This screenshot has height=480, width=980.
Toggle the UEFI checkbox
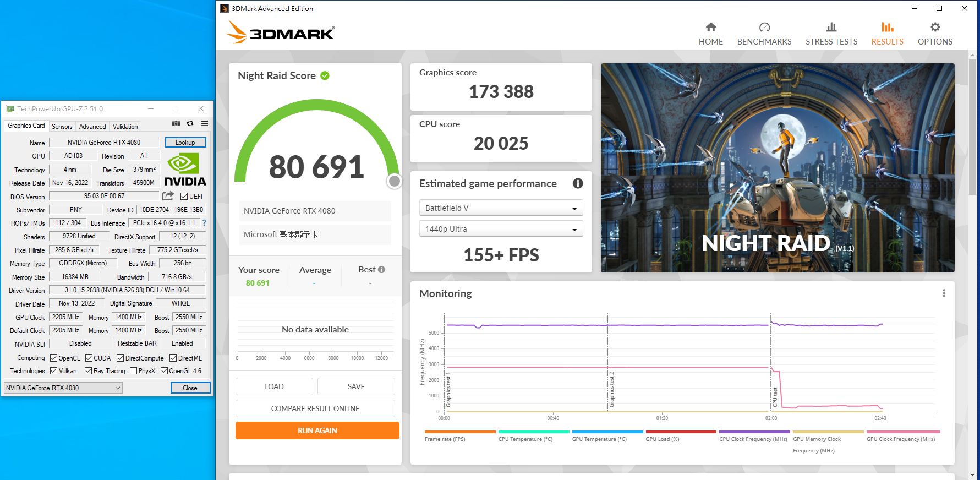[184, 197]
